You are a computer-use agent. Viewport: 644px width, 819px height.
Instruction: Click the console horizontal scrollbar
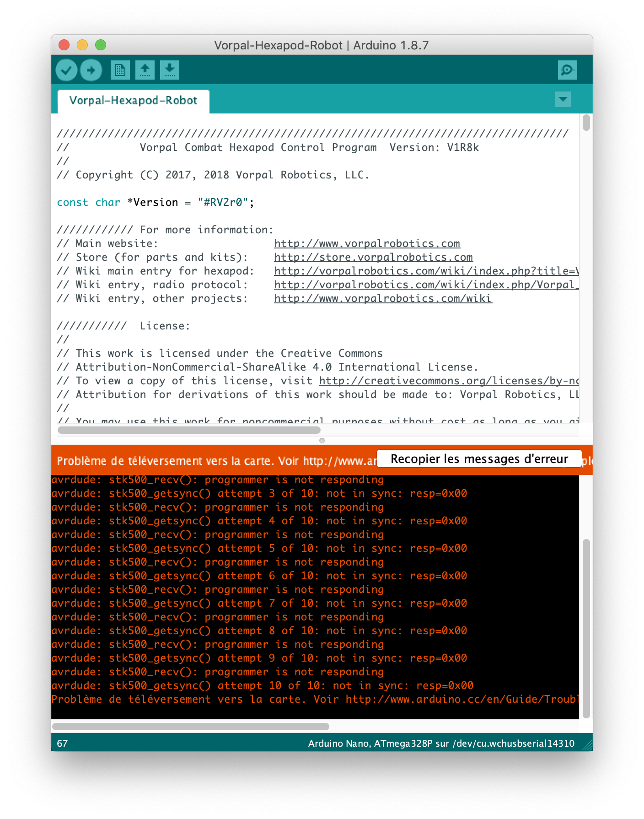click(191, 727)
